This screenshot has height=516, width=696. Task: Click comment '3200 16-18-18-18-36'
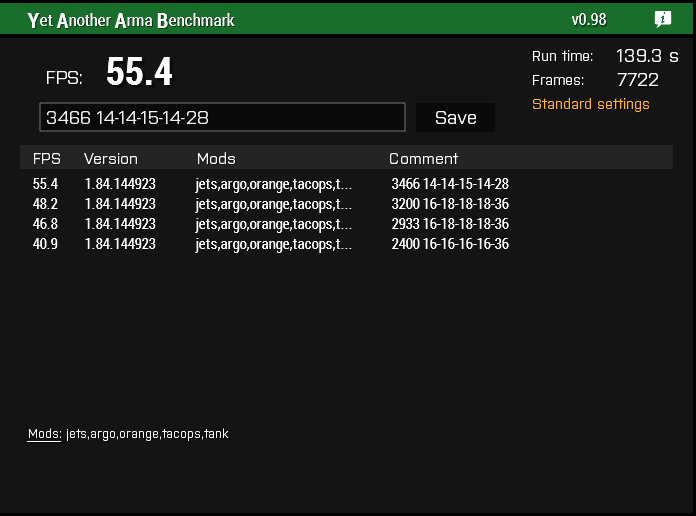(x=450, y=204)
